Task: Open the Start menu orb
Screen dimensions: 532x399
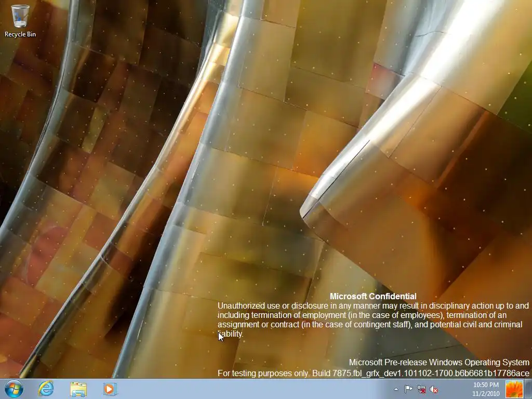Action: point(14,389)
